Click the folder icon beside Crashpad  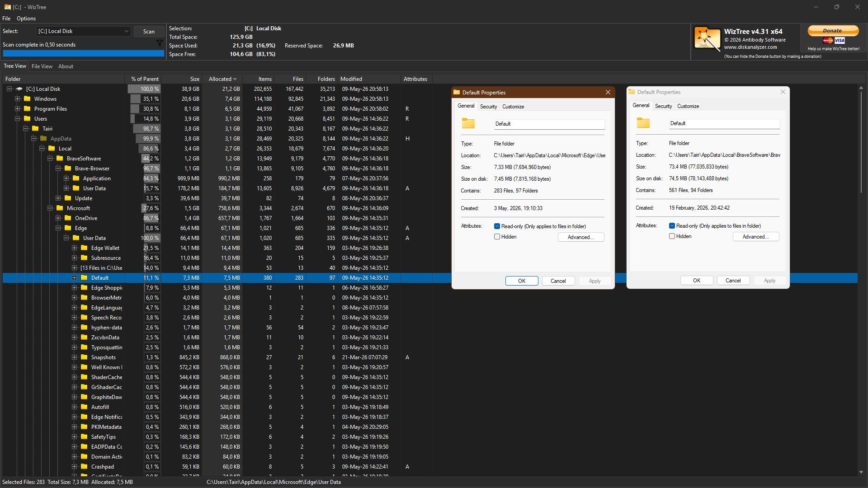point(84,466)
